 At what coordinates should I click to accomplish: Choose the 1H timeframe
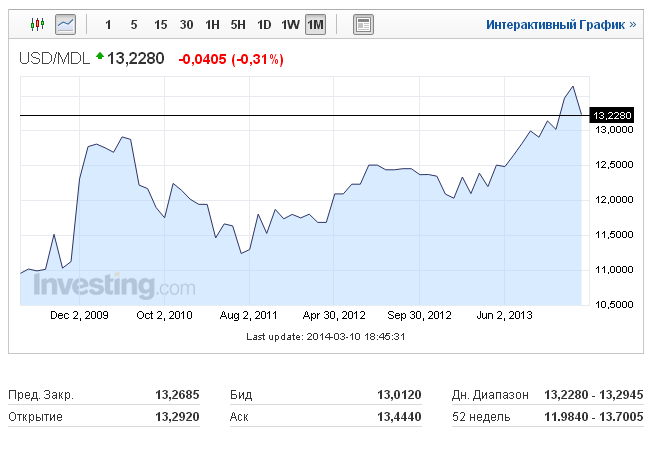(x=212, y=25)
